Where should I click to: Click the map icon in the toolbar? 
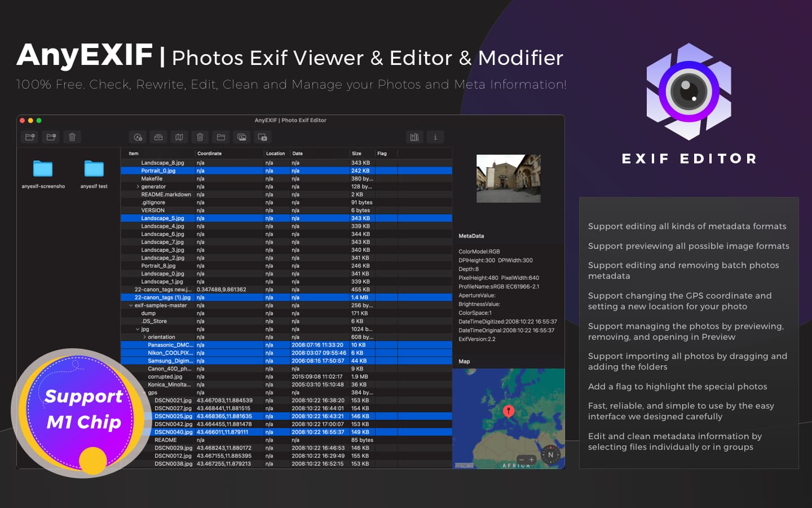point(179,137)
